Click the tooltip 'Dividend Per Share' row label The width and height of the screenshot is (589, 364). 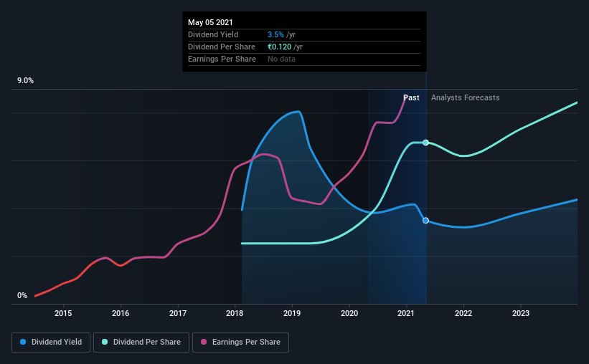(x=222, y=47)
